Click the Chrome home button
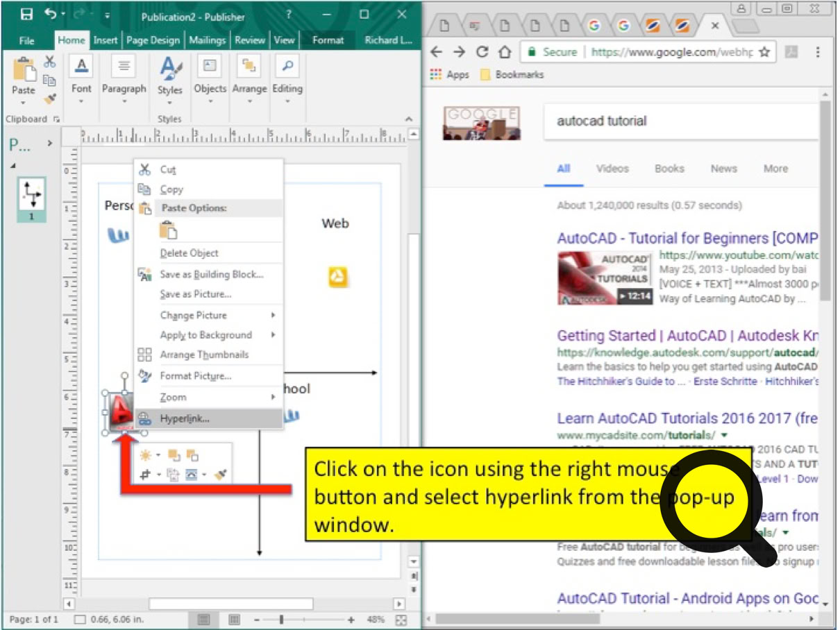Viewport: 840px width, 630px height. click(505, 52)
